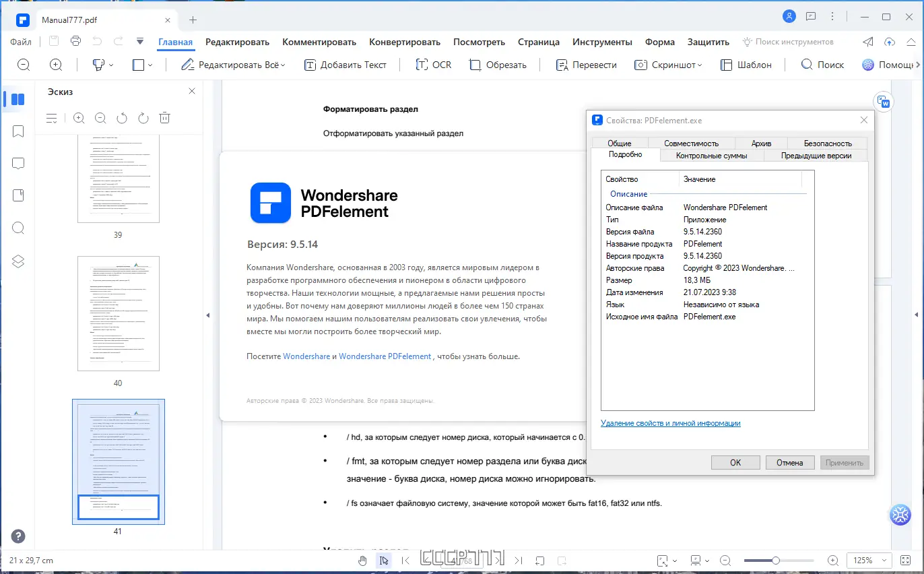
Task: Select the hand tool in status bar
Action: click(363, 561)
